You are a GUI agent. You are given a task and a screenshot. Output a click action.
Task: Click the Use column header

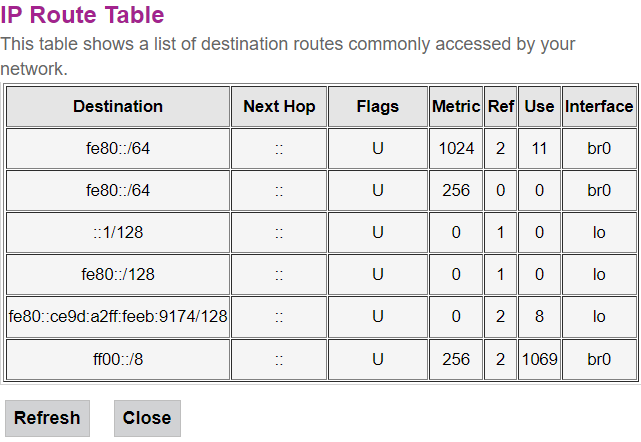point(539,106)
